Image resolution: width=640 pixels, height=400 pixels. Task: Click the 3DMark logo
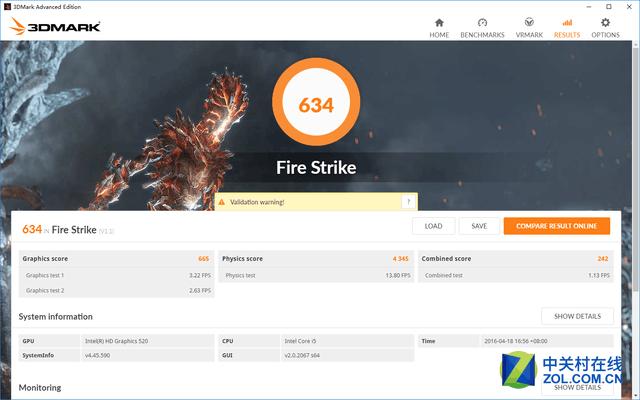[x=55, y=27]
